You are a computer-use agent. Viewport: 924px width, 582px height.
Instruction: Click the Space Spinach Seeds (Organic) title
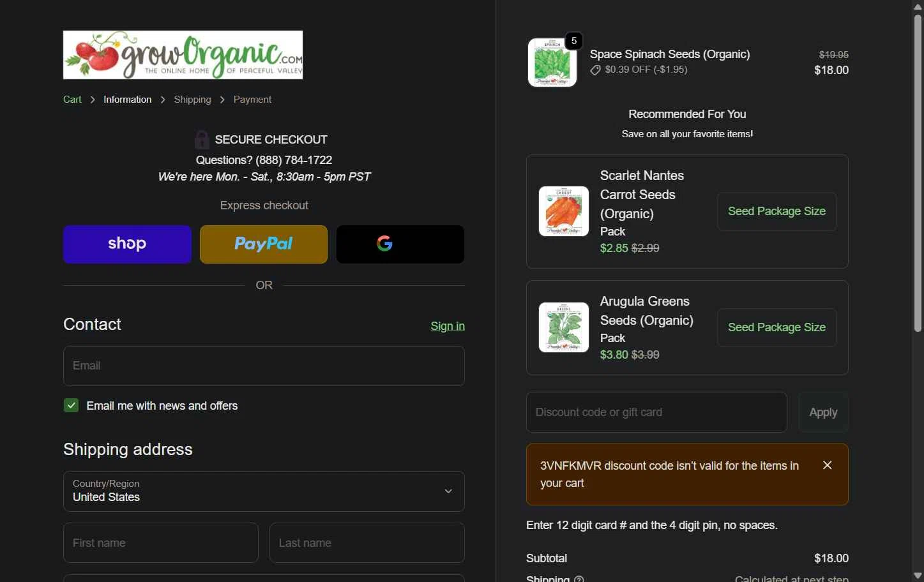click(670, 54)
